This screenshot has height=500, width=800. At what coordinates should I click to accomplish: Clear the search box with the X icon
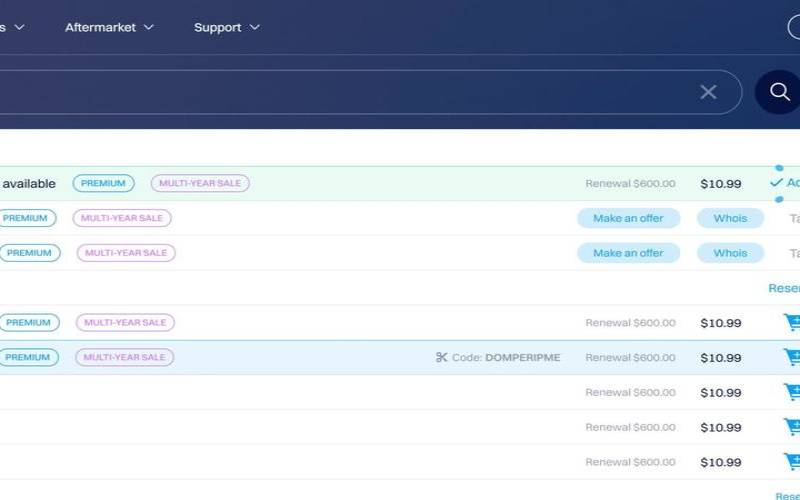pos(708,92)
